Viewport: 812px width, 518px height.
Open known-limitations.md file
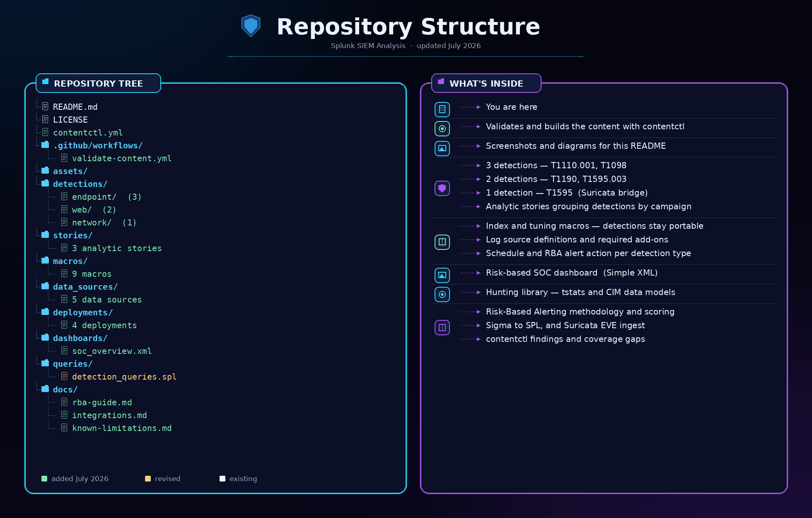(x=122, y=428)
